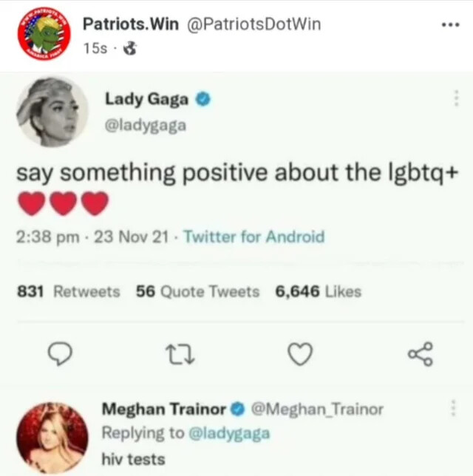
Task: Open Meghan Trainor's profile picture
Action: pos(52,438)
